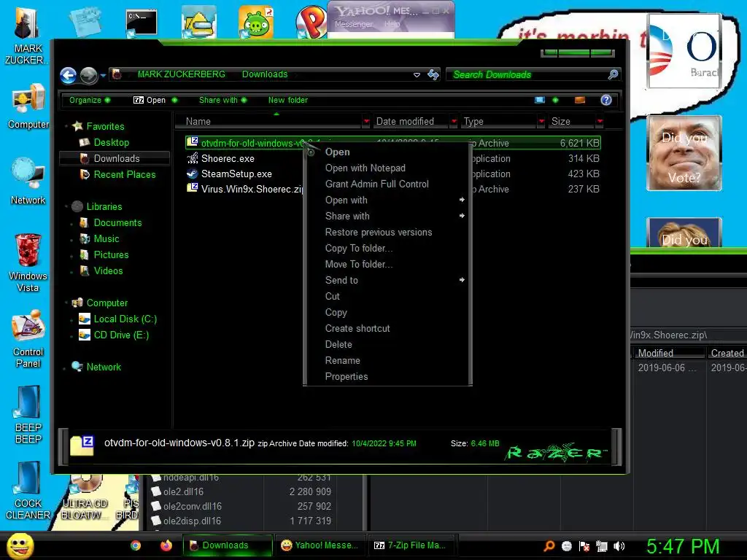Click the magnifier tray icon
Screen dimensions: 747x560
tap(549, 546)
